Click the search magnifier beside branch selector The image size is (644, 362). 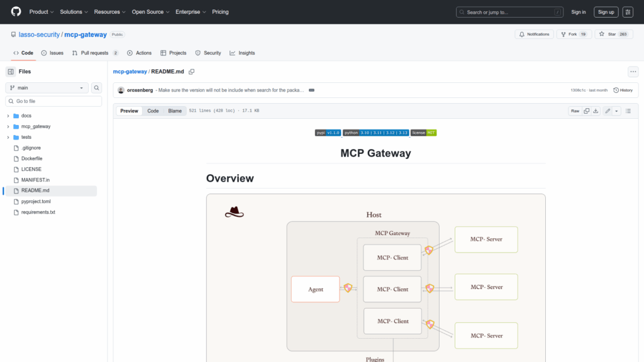pos(97,88)
